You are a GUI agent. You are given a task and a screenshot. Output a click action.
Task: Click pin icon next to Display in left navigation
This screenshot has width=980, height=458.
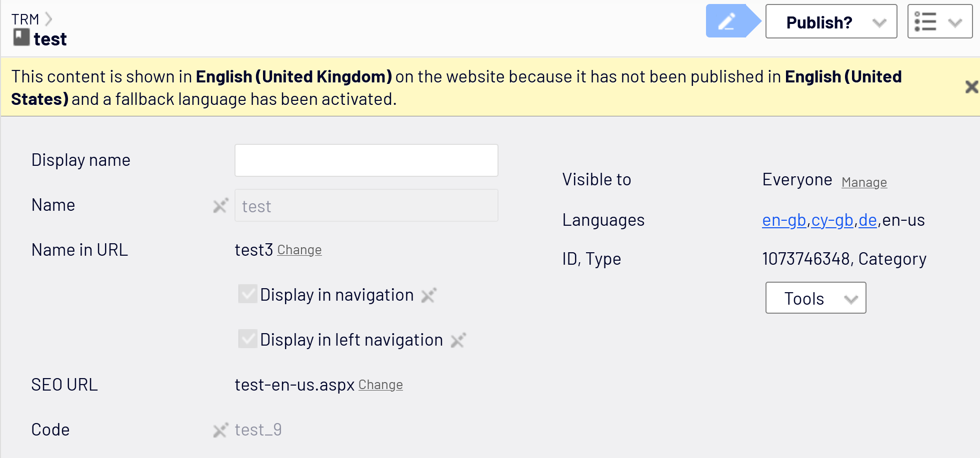tap(458, 341)
